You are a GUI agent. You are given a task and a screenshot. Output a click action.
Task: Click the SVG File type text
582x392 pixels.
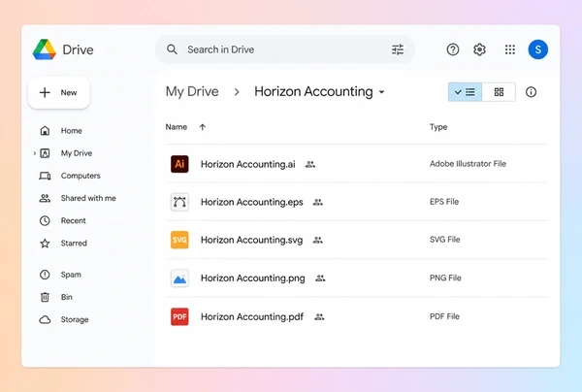[444, 240]
